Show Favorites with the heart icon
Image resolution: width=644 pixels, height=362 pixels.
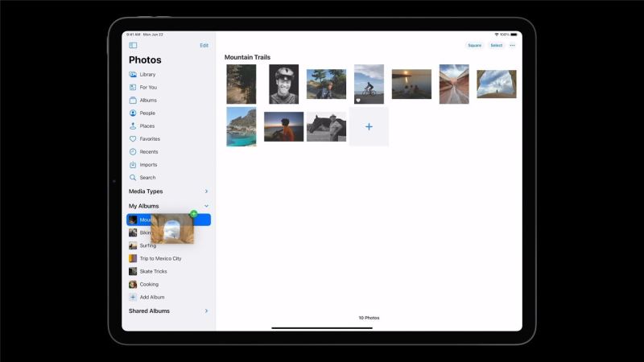[150, 139]
